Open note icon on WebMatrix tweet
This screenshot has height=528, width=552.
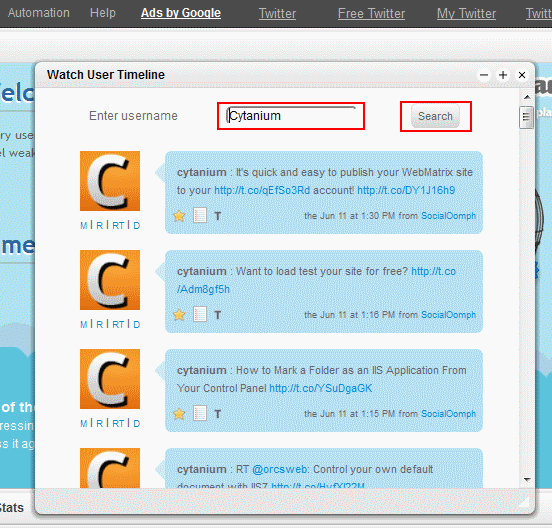[200, 215]
